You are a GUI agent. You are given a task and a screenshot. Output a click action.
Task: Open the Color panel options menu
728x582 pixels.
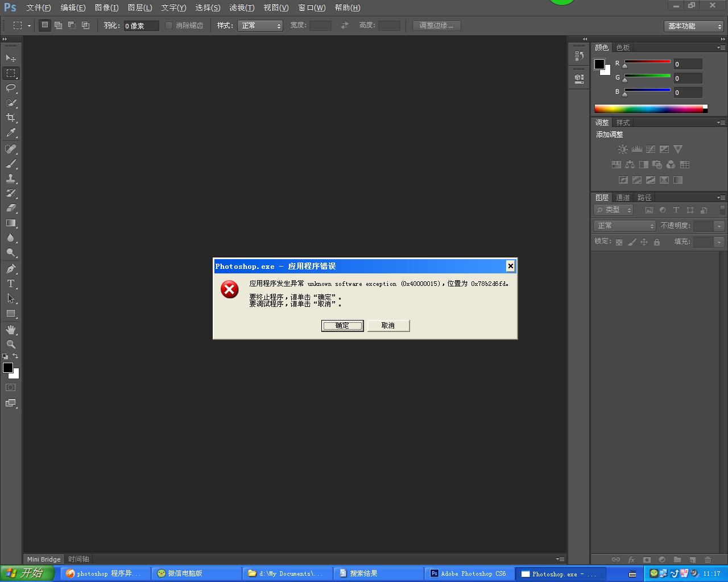click(x=721, y=48)
